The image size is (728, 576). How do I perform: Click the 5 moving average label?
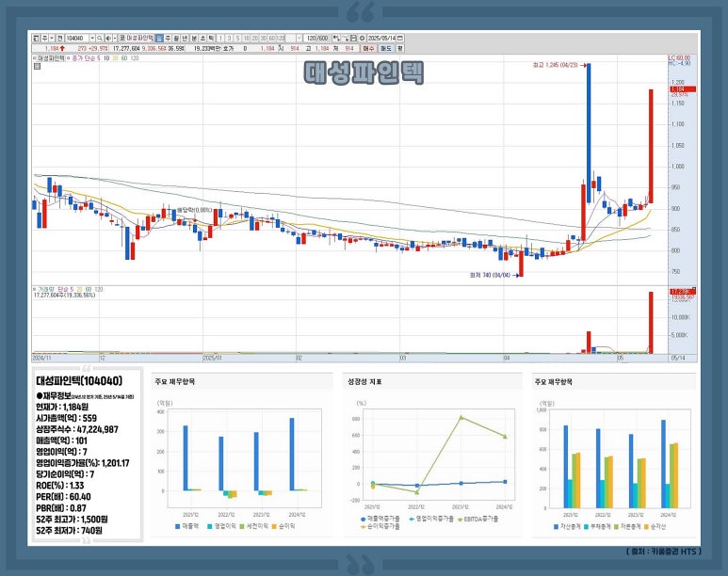pos(99,58)
